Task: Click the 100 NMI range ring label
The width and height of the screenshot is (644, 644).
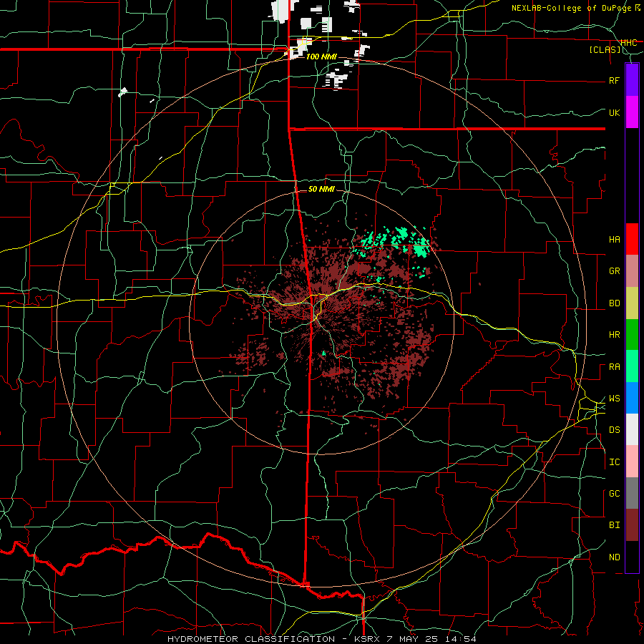Action: 321,57
